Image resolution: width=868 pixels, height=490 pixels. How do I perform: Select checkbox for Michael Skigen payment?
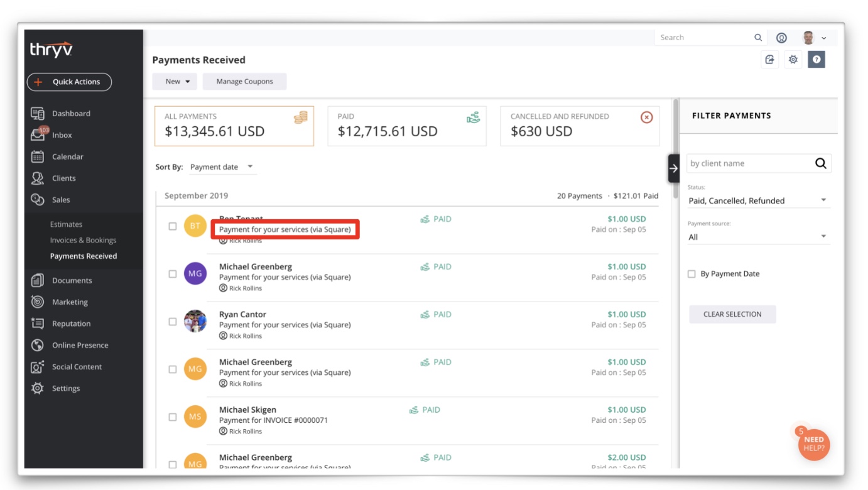[x=173, y=417]
